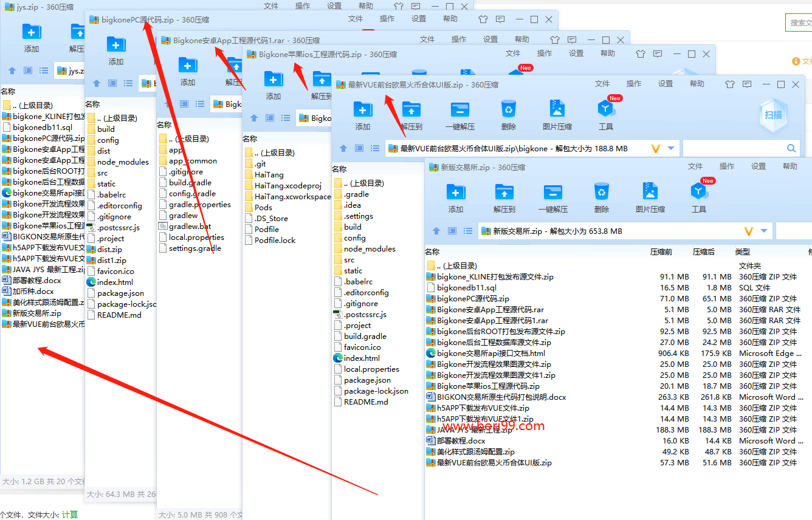Click the 扫描 scan button
This screenshot has height=520, width=812.
[773, 114]
